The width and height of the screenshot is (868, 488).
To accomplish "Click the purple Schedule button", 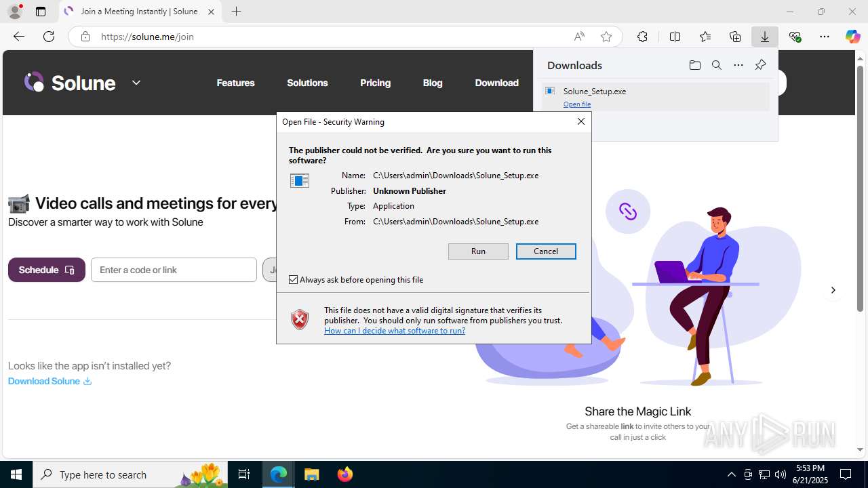I will pyautogui.click(x=47, y=270).
